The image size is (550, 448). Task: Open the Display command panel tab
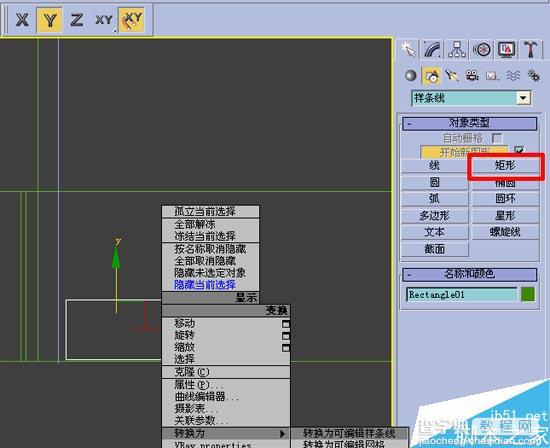(x=506, y=49)
